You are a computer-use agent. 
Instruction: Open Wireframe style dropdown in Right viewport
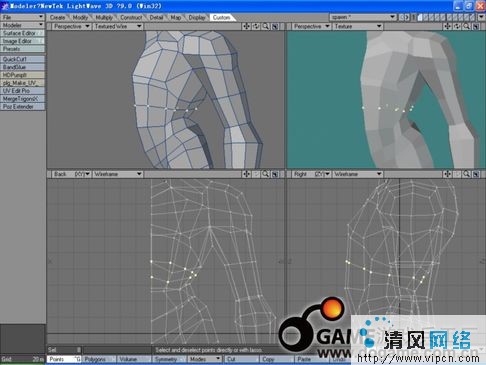tap(357, 174)
